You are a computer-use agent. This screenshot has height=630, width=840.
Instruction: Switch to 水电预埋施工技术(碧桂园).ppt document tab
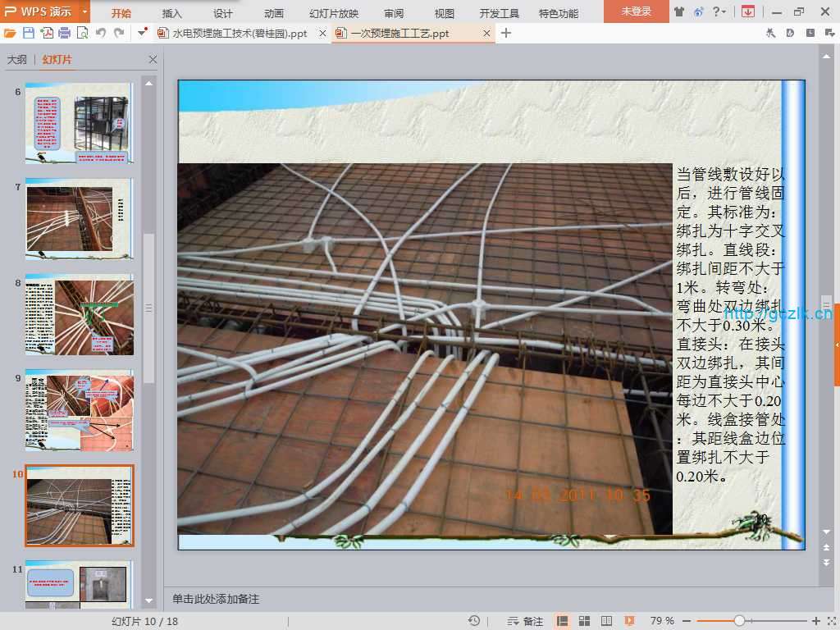tap(240, 34)
